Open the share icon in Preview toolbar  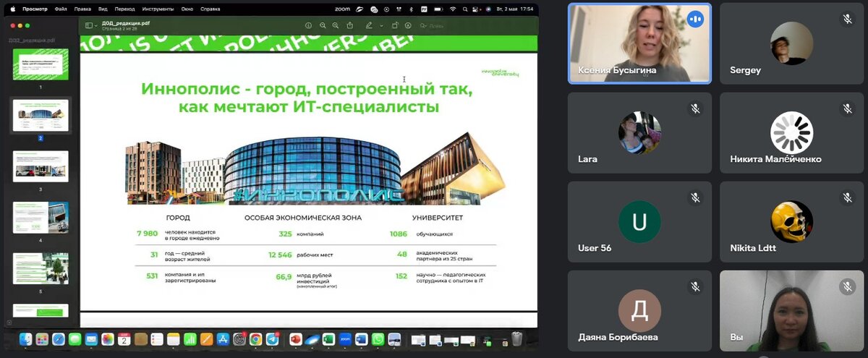[350, 25]
